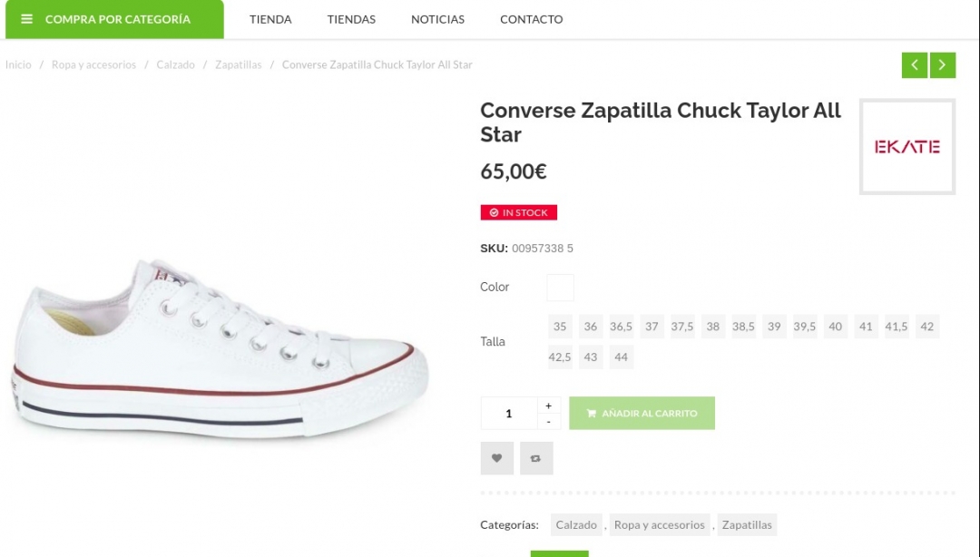Image resolution: width=980 pixels, height=557 pixels.
Task: Go to Calzado breadcrumb link
Action: click(x=175, y=65)
